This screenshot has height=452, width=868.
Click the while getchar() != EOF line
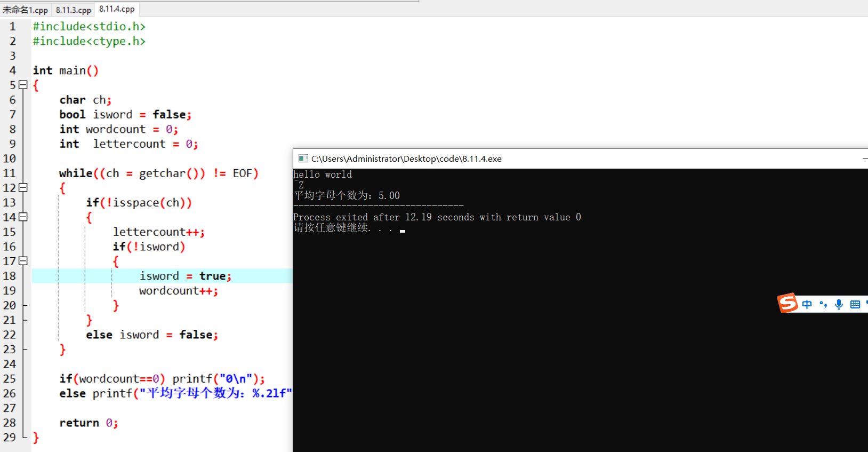tap(159, 173)
